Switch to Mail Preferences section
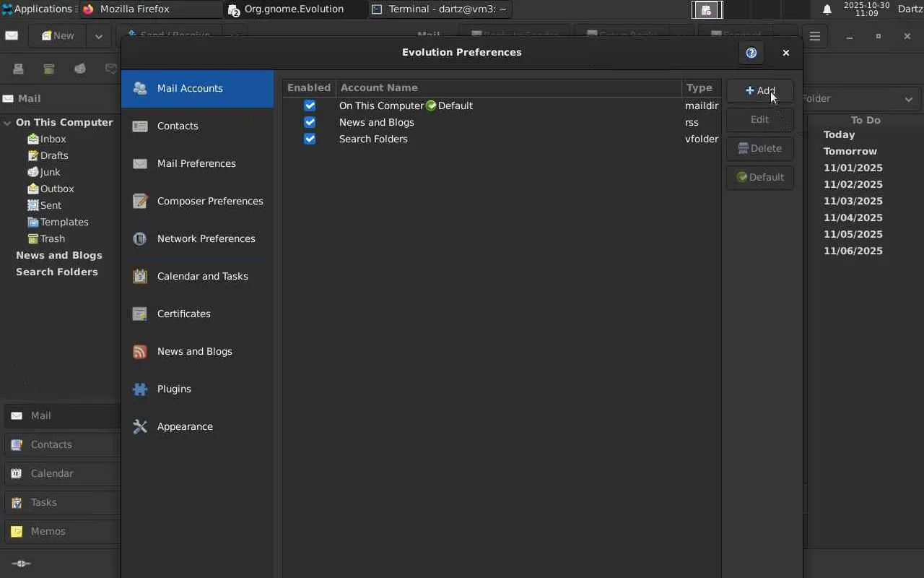924x578 pixels. 197,163
